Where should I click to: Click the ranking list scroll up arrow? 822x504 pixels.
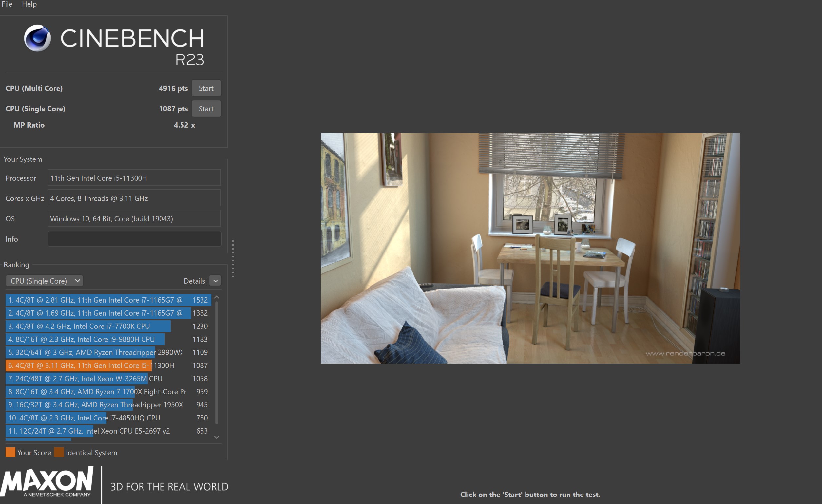(x=217, y=297)
